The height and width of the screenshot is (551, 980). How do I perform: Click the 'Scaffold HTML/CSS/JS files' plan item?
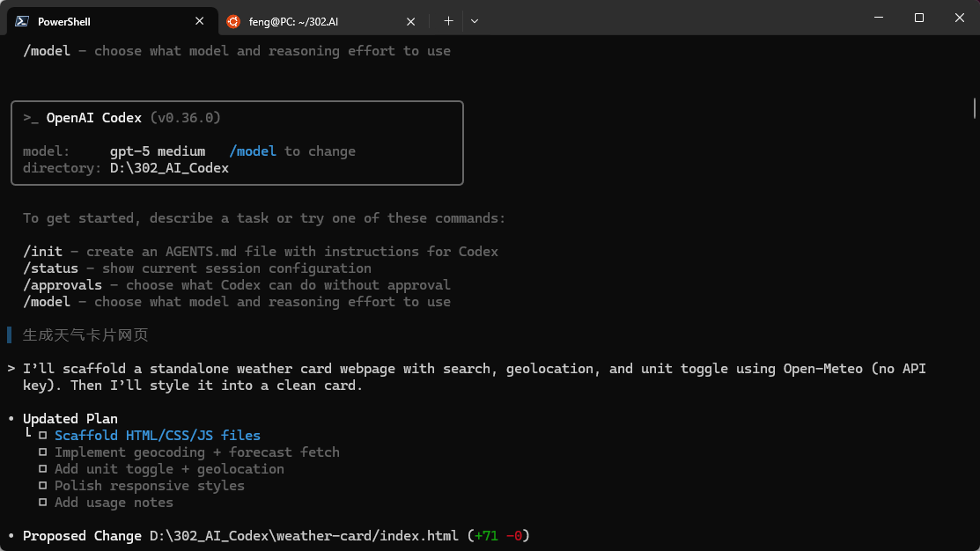pos(158,436)
